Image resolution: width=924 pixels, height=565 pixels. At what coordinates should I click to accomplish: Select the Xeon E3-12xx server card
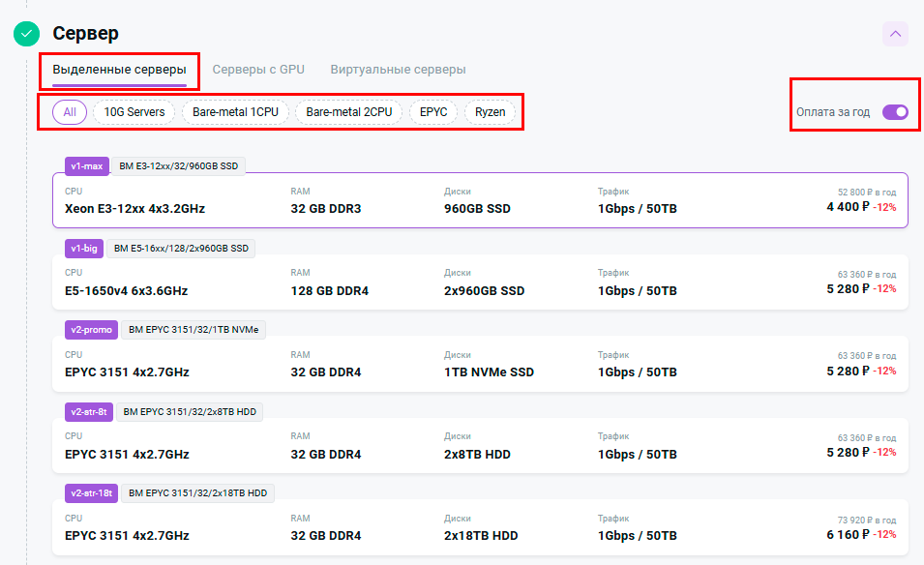(x=480, y=201)
